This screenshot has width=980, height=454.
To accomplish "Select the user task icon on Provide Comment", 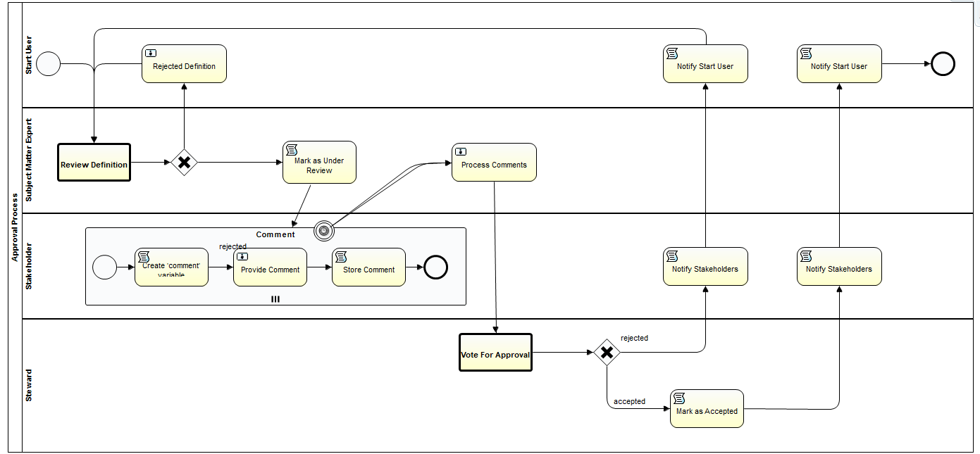I will coord(243,256).
